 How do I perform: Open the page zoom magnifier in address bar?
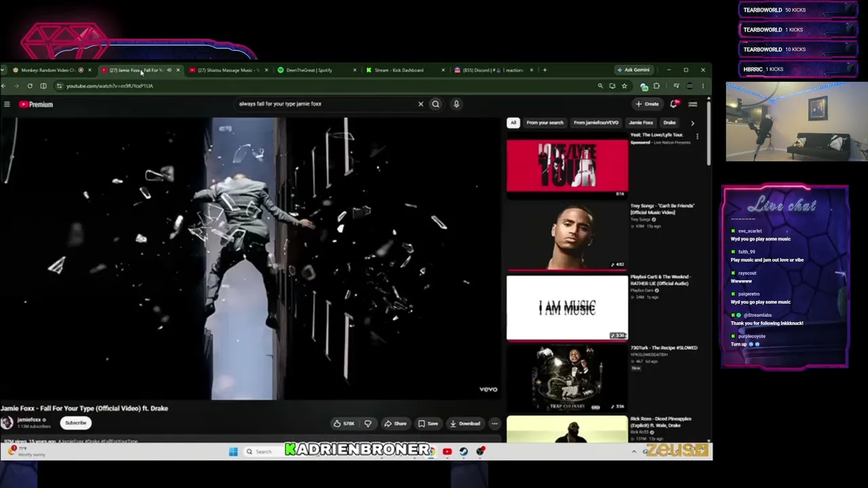(600, 86)
